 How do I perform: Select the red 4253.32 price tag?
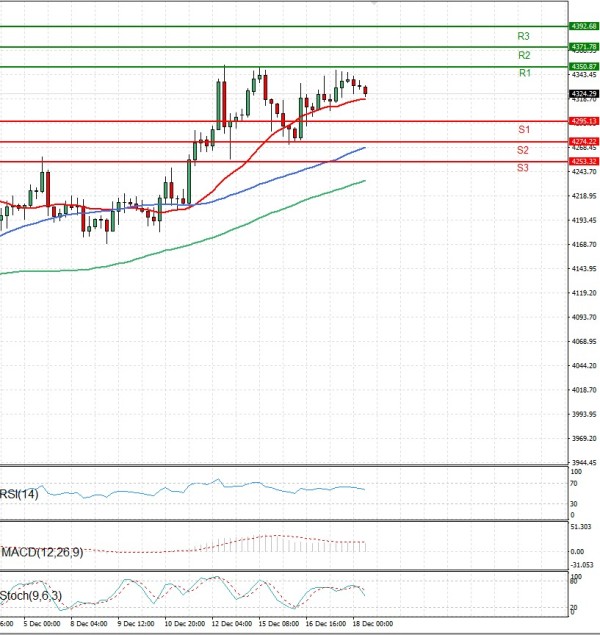coord(583,161)
